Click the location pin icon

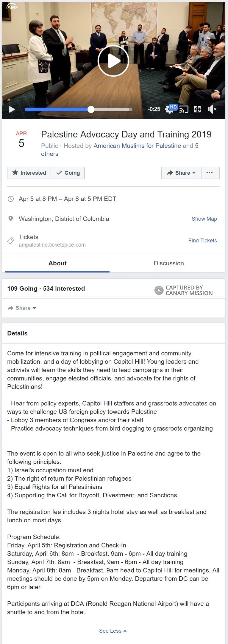[x=11, y=219]
